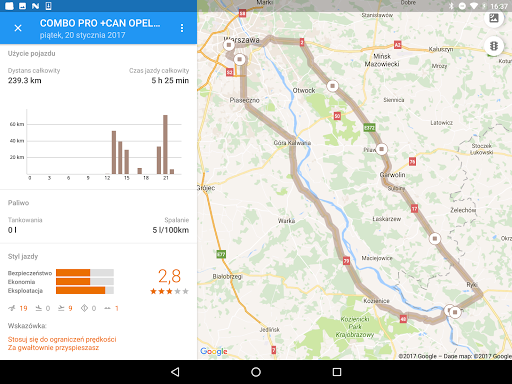Select the stop marker south of Otwock

coord(332,86)
